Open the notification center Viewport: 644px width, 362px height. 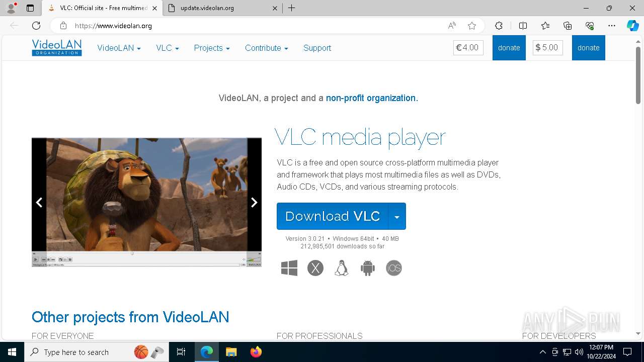pyautogui.click(x=627, y=352)
